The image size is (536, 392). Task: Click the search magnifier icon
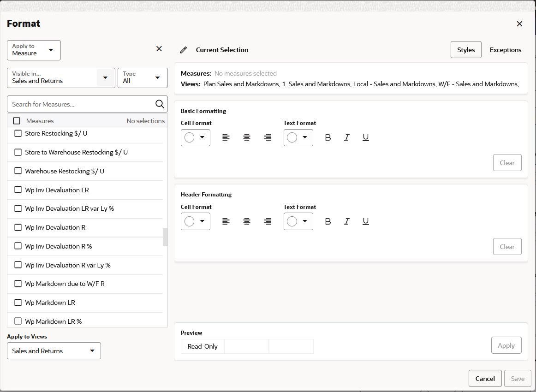[x=160, y=104]
